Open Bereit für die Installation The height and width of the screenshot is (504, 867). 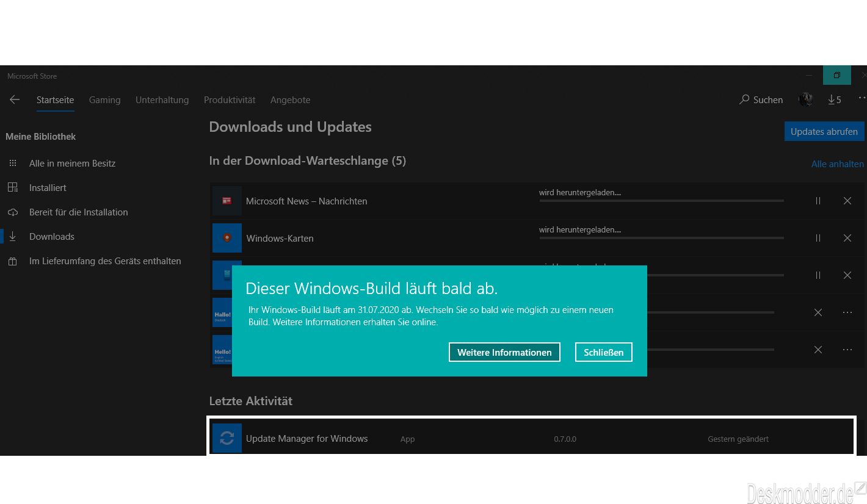[78, 212]
